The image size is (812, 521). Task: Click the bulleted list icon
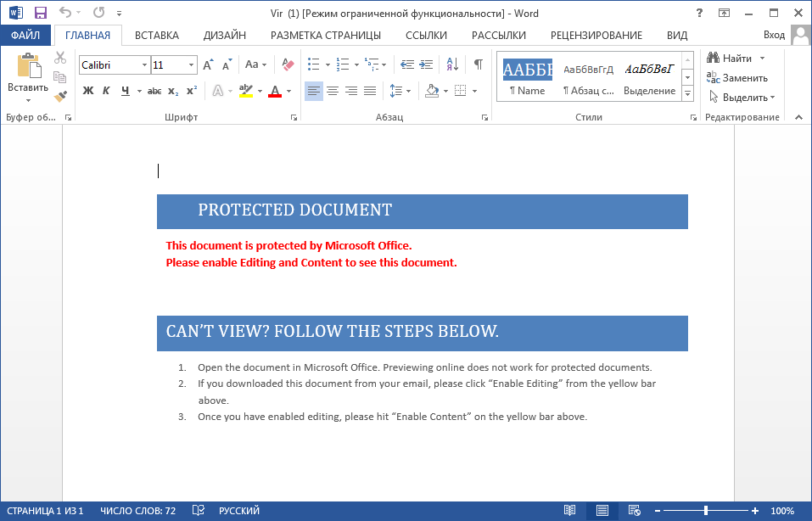click(313, 64)
